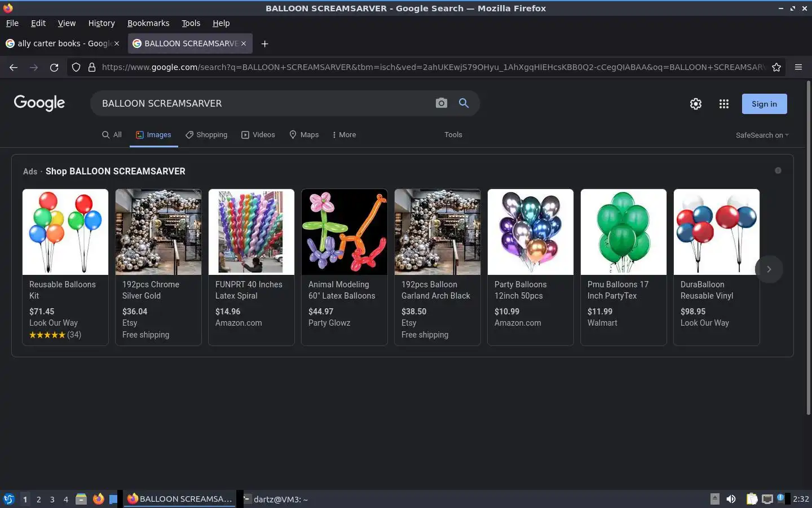View site security lock info
This screenshot has width=812, height=508.
click(x=92, y=67)
